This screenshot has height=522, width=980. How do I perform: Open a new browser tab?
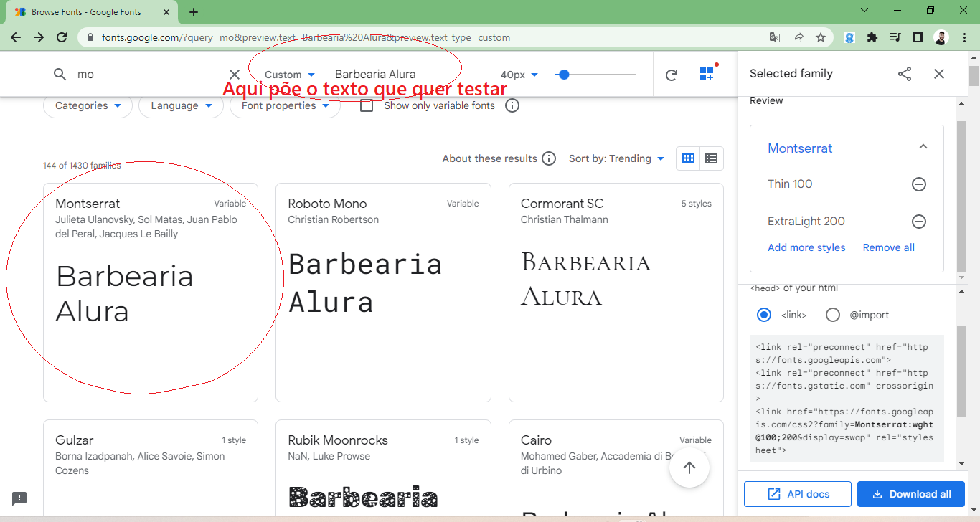point(194,12)
